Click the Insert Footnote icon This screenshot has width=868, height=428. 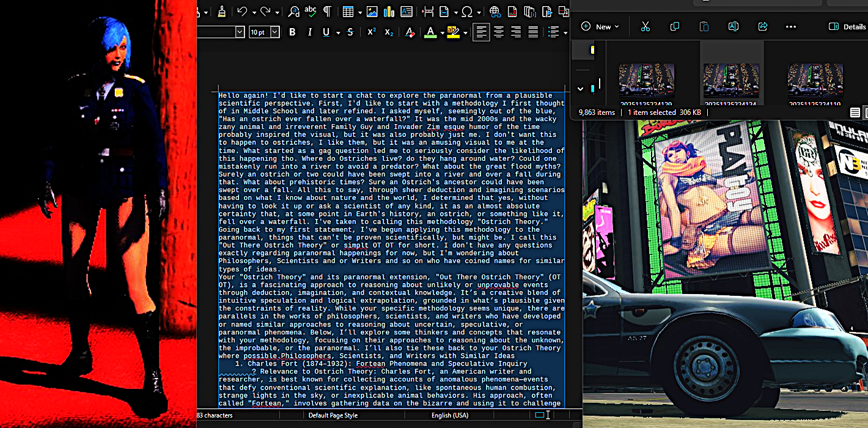tap(512, 11)
